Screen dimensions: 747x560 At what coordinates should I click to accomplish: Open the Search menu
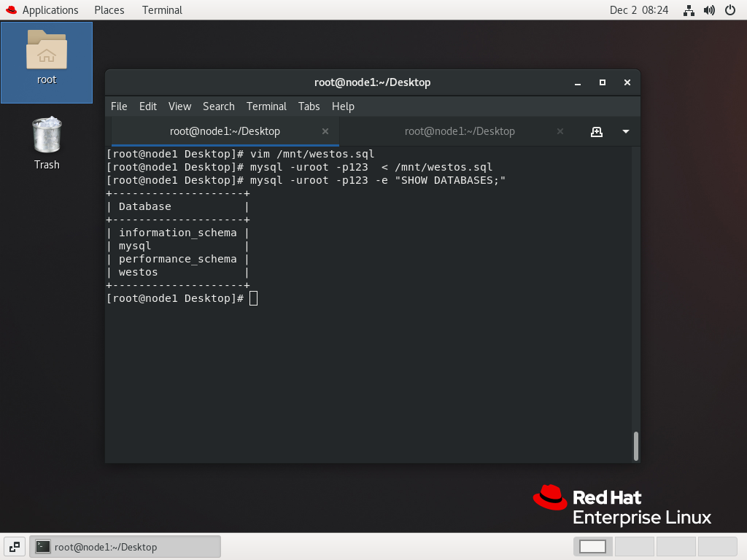(x=219, y=106)
